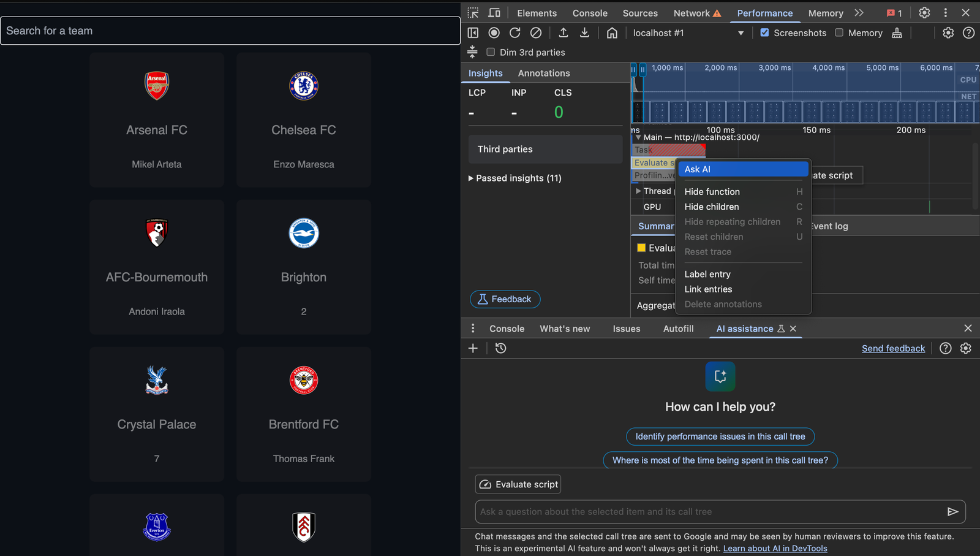Click the left timeline overview range handle

click(633, 70)
